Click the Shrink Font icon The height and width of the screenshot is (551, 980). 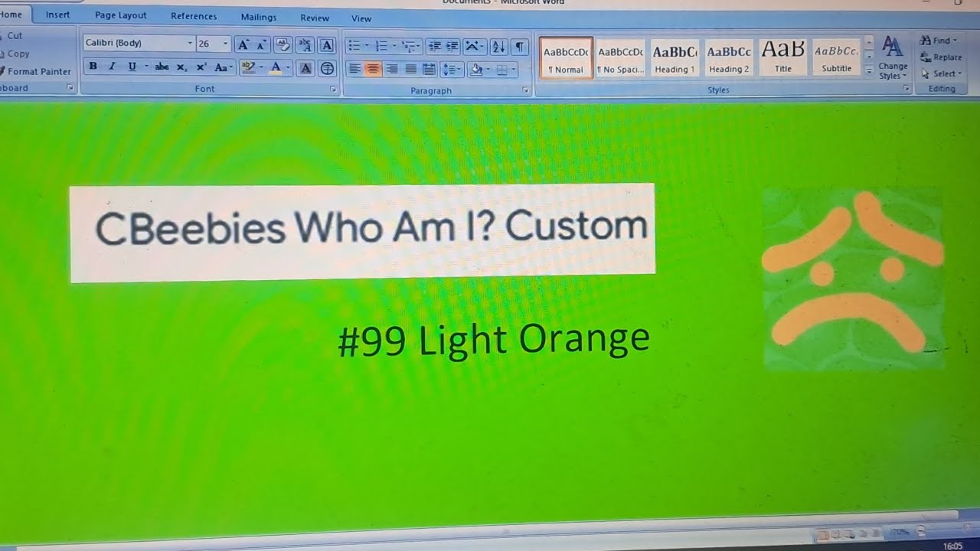(261, 45)
